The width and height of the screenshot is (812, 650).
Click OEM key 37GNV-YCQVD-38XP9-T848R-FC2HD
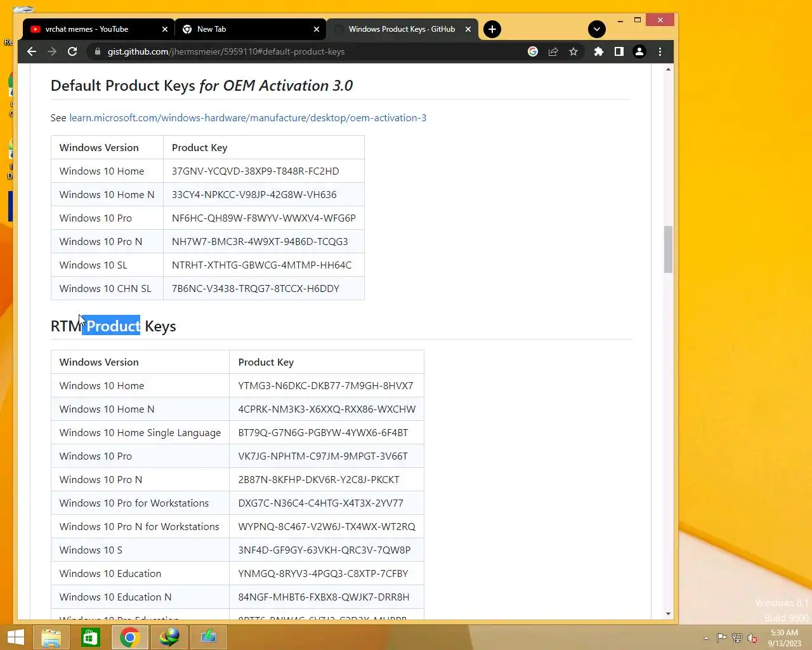click(x=255, y=171)
